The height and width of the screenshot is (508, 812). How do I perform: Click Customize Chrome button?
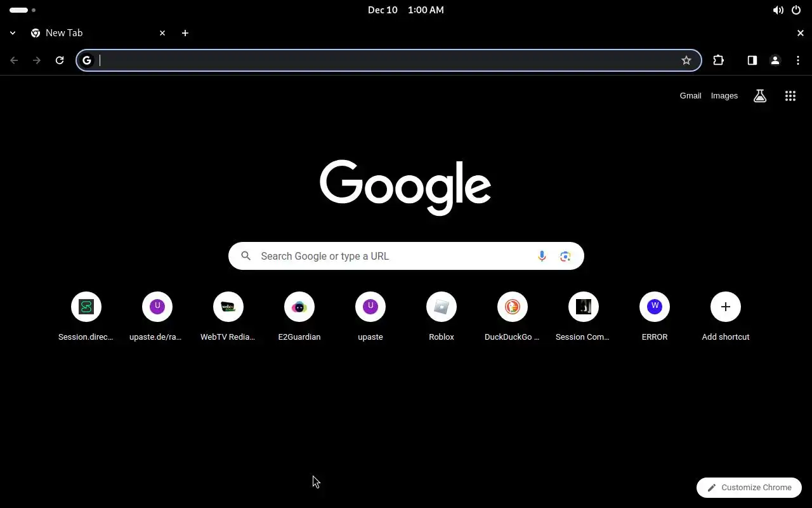point(749,487)
